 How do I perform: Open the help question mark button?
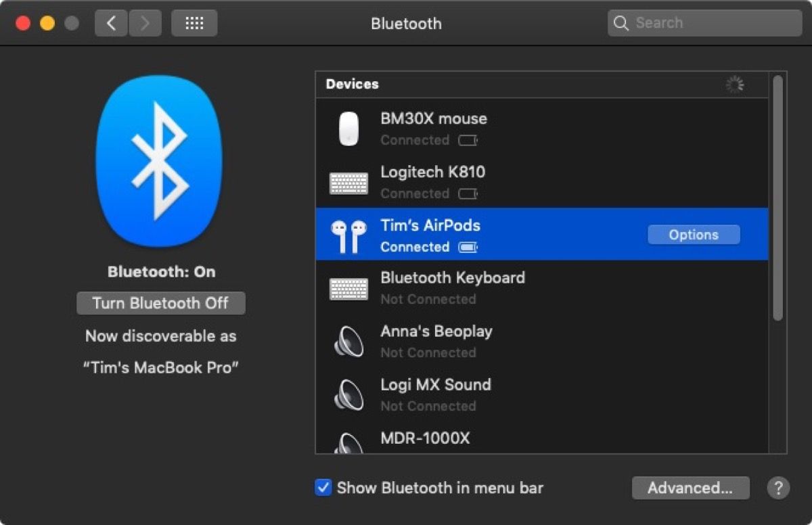[778, 488]
